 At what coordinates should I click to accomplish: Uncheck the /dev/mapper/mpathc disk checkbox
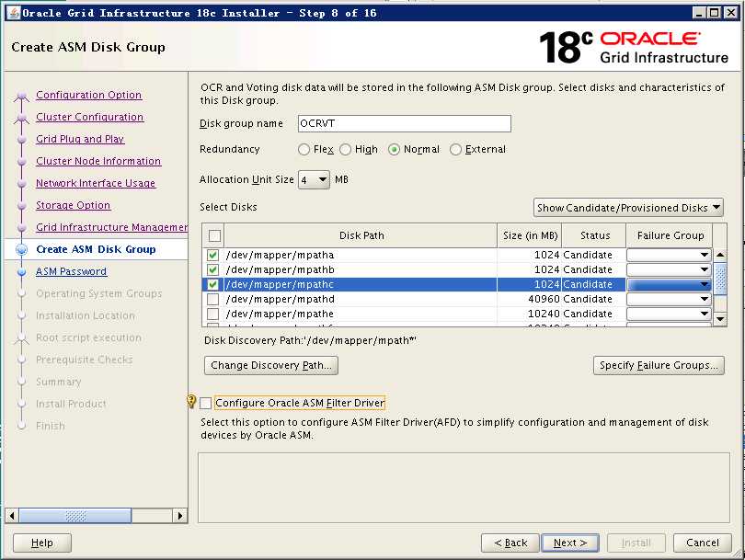pyautogui.click(x=212, y=284)
